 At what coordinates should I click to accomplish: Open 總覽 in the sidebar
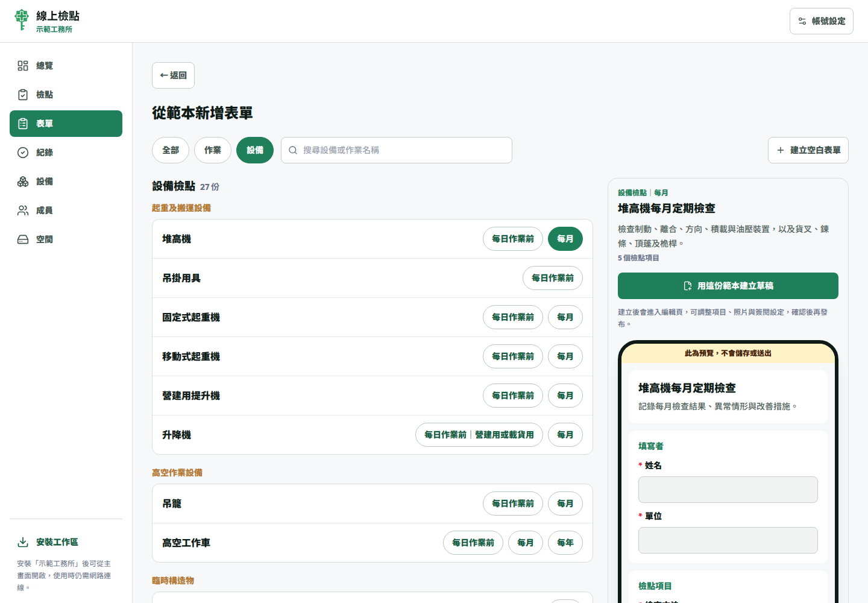pos(66,66)
